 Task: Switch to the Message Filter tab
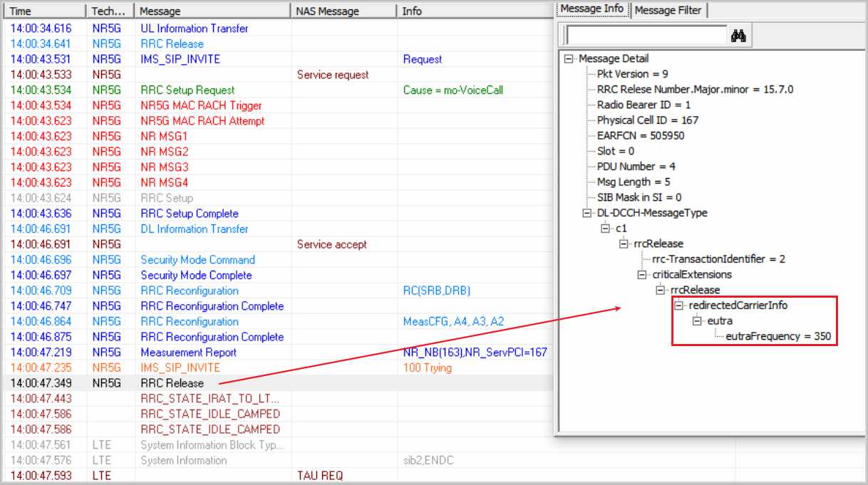tap(668, 10)
